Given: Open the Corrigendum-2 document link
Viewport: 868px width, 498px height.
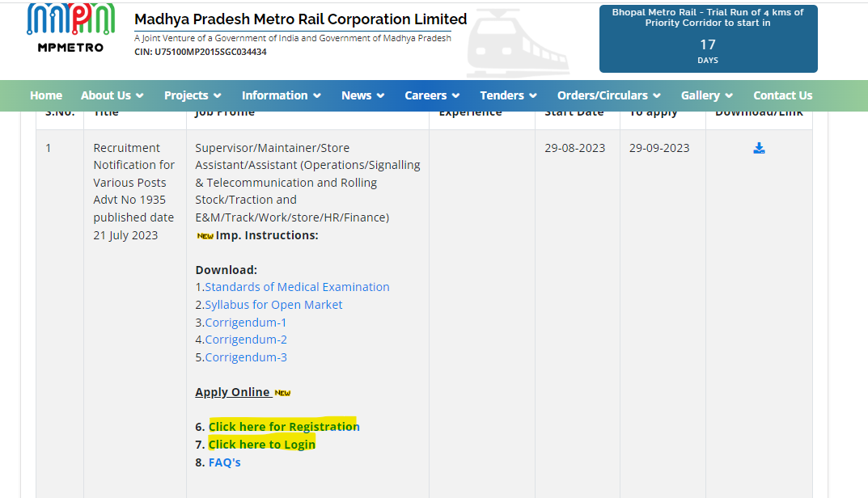Looking at the screenshot, I should click(x=246, y=340).
